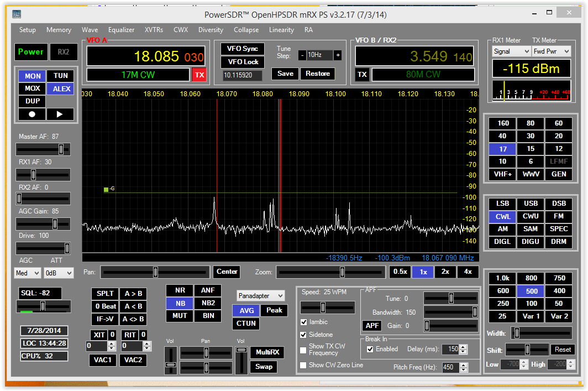The height and width of the screenshot is (391, 588).
Task: Open the Setup menu
Action: pos(28,30)
